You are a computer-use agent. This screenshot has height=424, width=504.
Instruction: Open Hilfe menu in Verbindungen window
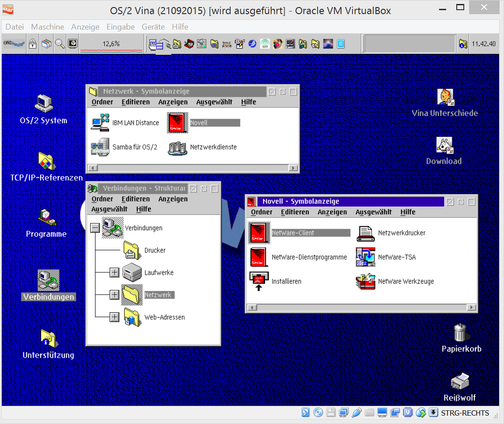point(144,209)
